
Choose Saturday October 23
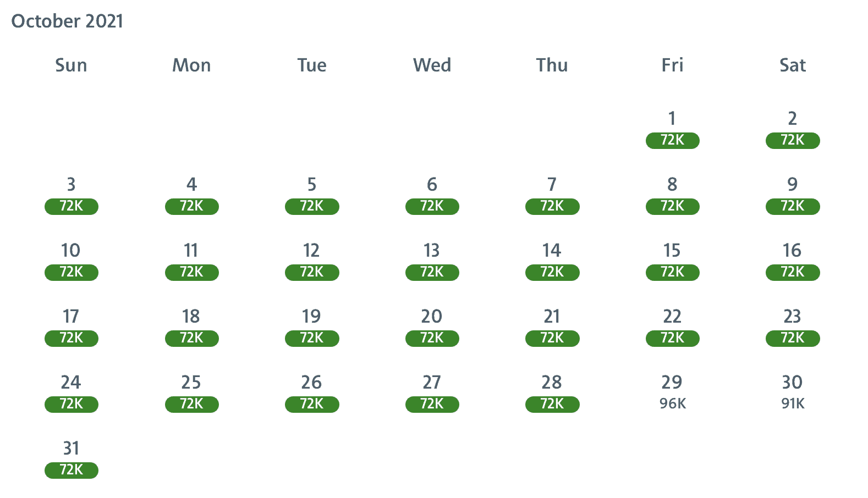click(x=792, y=328)
